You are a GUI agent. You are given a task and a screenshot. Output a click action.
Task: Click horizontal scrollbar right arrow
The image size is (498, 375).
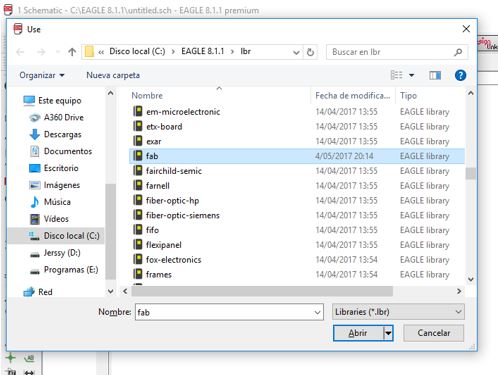(x=459, y=291)
